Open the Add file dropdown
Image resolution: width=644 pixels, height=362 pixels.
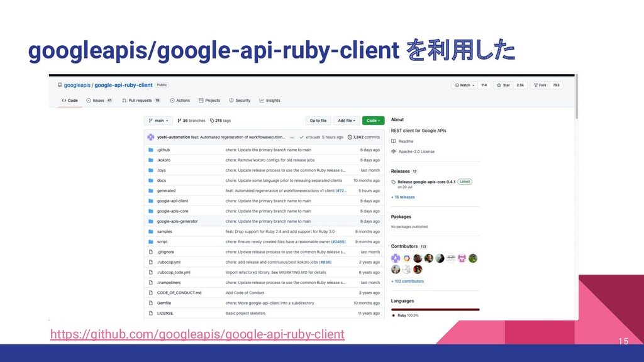tap(347, 121)
